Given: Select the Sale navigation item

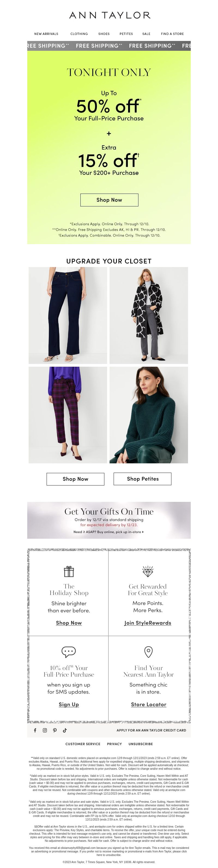Looking at the screenshot, I should coord(146,34).
